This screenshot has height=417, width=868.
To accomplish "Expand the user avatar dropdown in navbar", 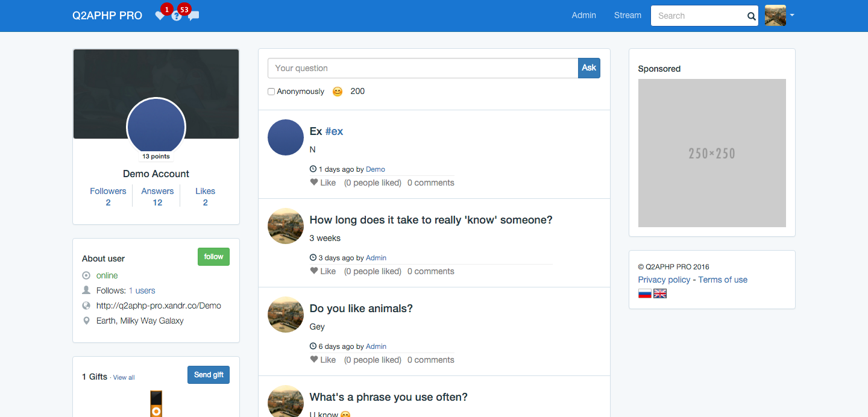I will [779, 16].
